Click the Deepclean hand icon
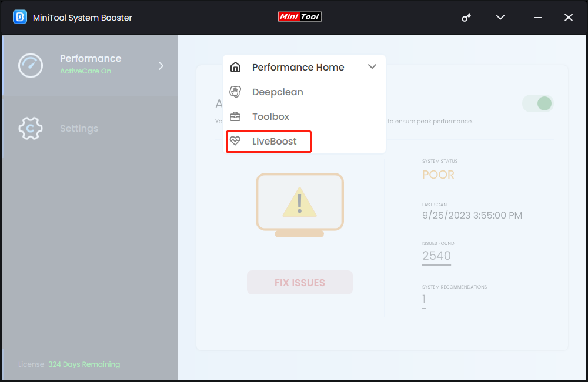This screenshot has height=382, width=588. pos(235,92)
